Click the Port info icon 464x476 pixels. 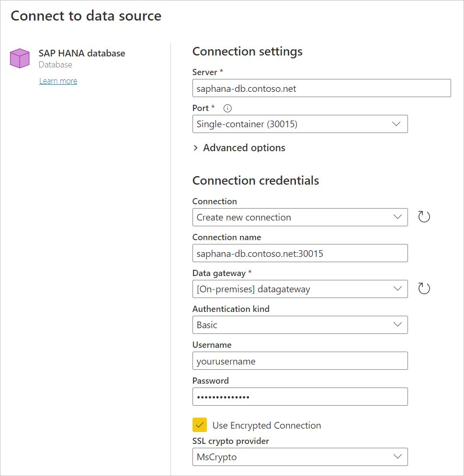tap(227, 109)
